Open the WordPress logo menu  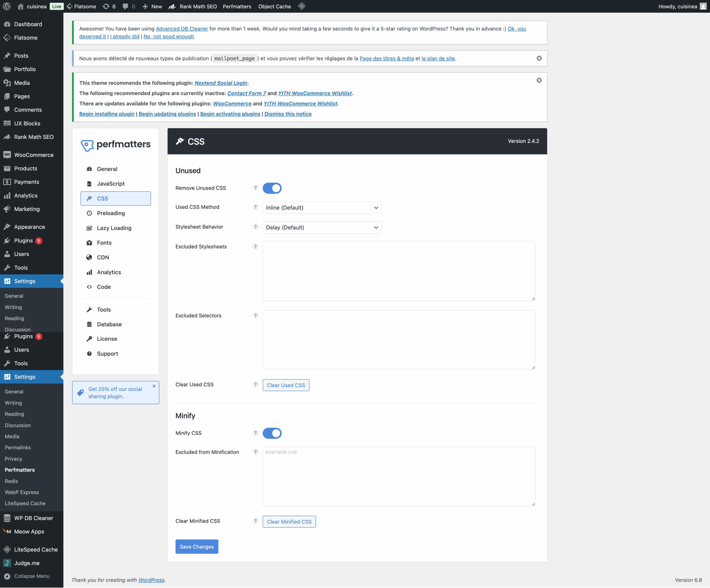(x=7, y=6)
